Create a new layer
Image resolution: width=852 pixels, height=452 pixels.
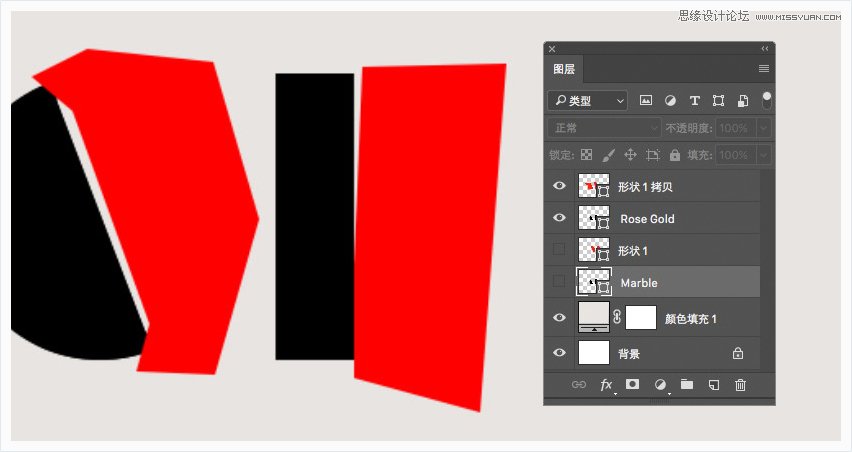click(714, 384)
